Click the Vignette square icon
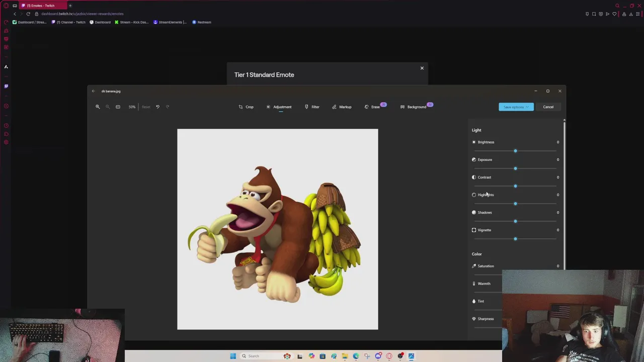Screen dimensions: 644x362 tap(474, 230)
